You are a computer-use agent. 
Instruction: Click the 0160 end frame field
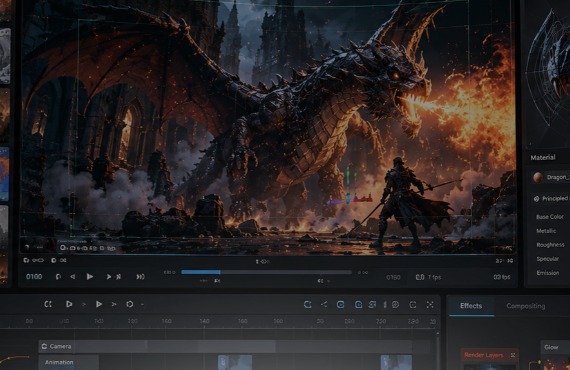pos(393,277)
